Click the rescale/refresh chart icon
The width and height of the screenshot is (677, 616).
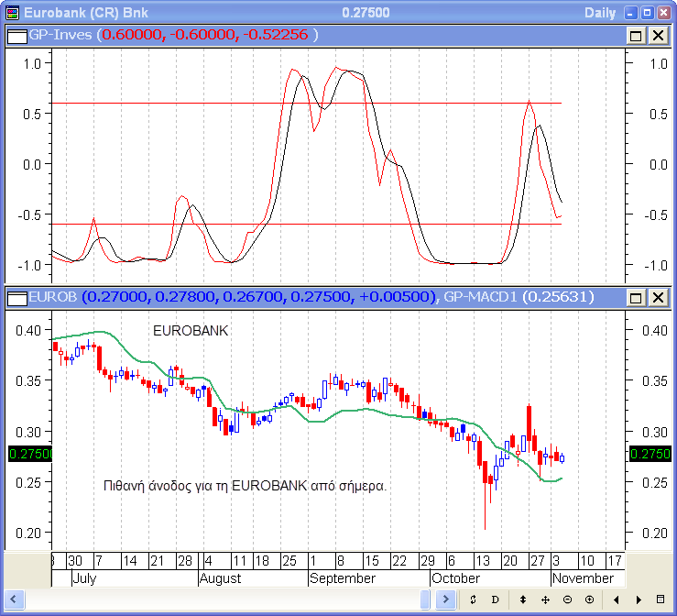pos(473,599)
